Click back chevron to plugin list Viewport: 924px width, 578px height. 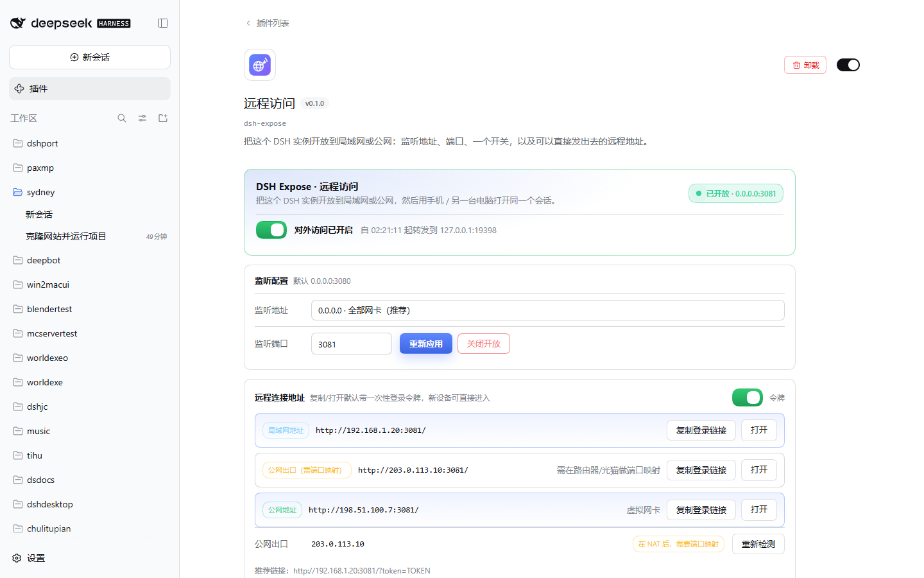(x=248, y=23)
